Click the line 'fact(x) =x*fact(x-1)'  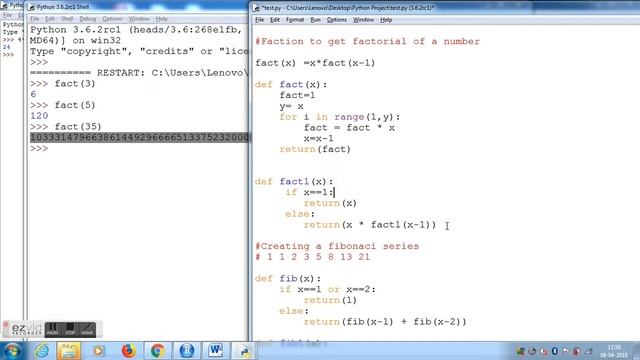pyautogui.click(x=315, y=63)
